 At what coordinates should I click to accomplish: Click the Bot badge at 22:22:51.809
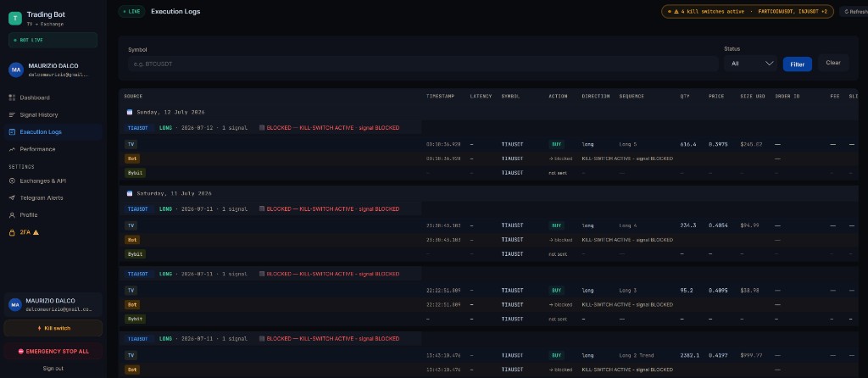click(x=131, y=304)
